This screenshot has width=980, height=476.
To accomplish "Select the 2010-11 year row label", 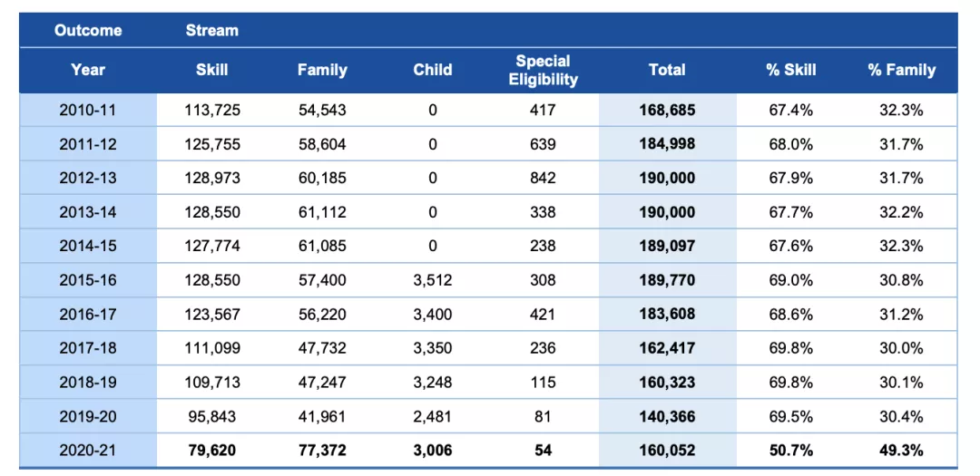I will coord(88,111).
